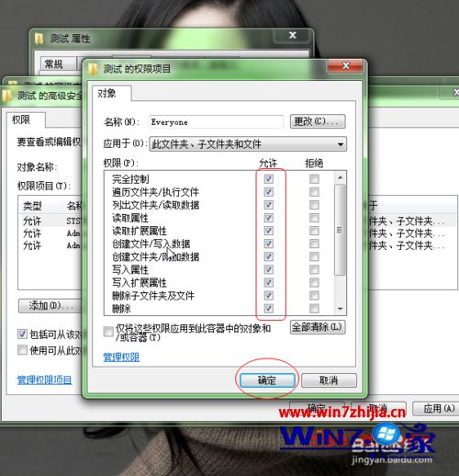Image resolution: width=459 pixels, height=476 pixels.
Task: Check Deny for 列出文件夹/读取数据
Action: [314, 205]
